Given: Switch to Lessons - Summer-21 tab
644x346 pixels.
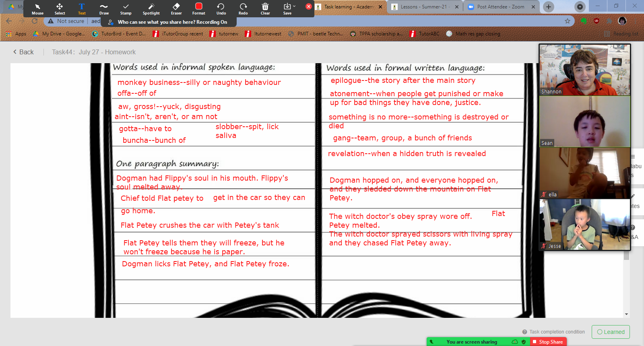Looking at the screenshot, I should (x=423, y=7).
